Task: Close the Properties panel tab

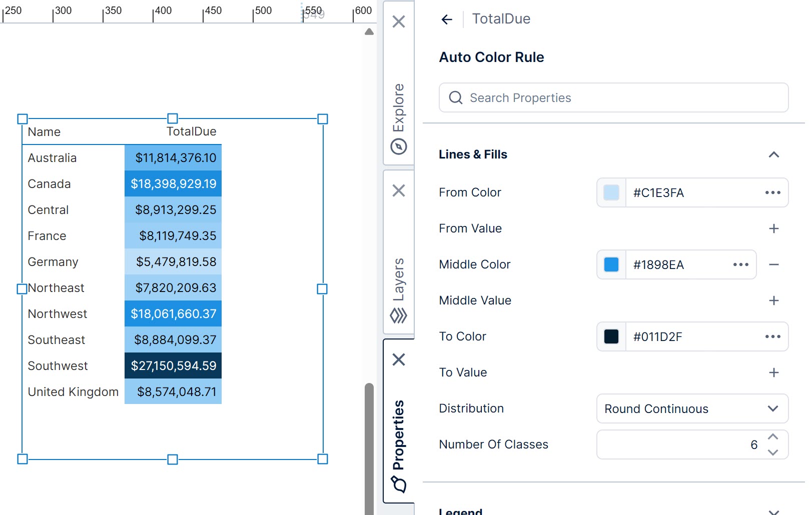Action: point(399,359)
